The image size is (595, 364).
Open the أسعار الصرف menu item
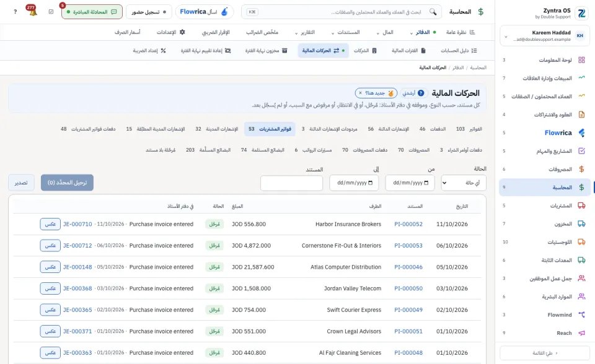(128, 32)
